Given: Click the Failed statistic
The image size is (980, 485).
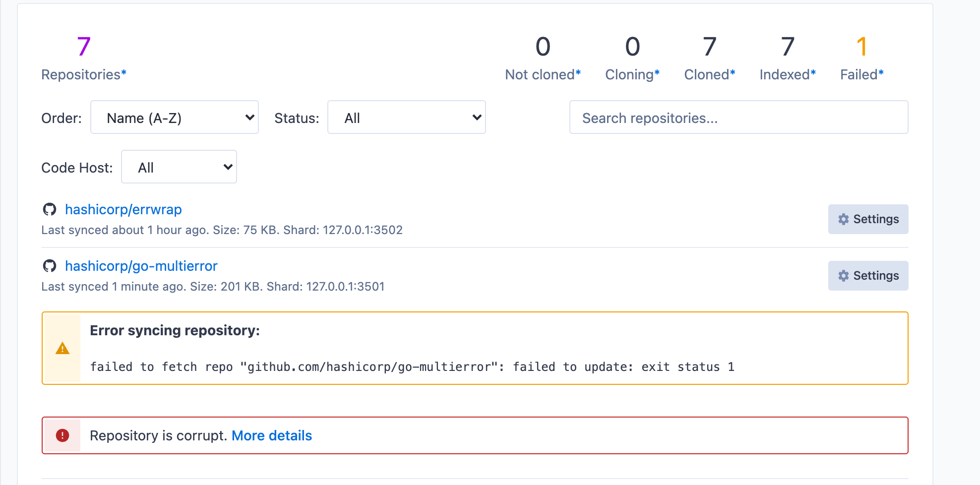Looking at the screenshot, I should point(862,58).
